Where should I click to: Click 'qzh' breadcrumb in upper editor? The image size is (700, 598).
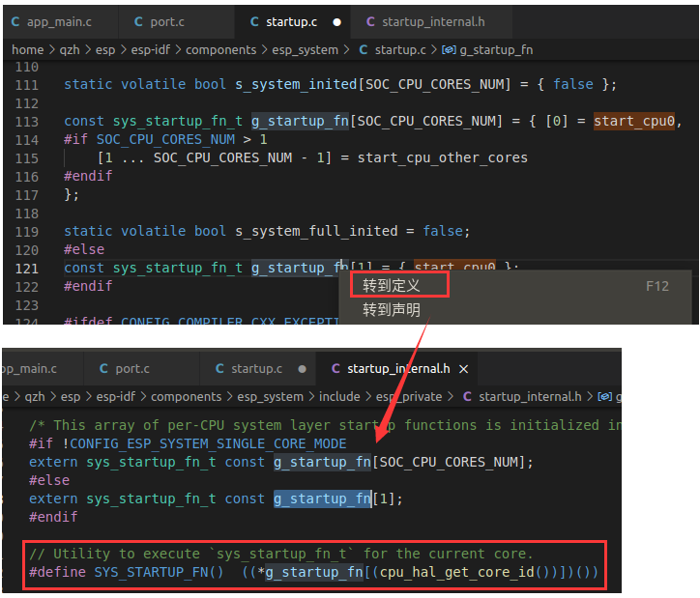70,50
